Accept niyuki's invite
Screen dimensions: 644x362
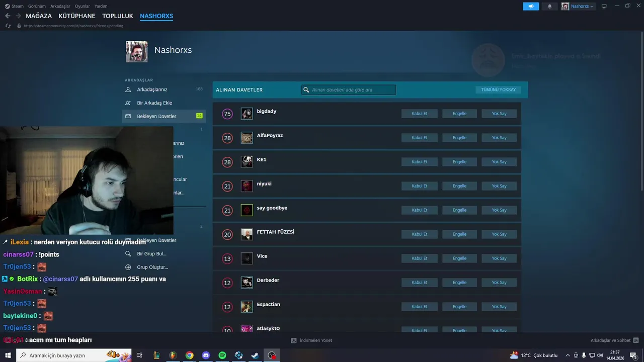420,186
